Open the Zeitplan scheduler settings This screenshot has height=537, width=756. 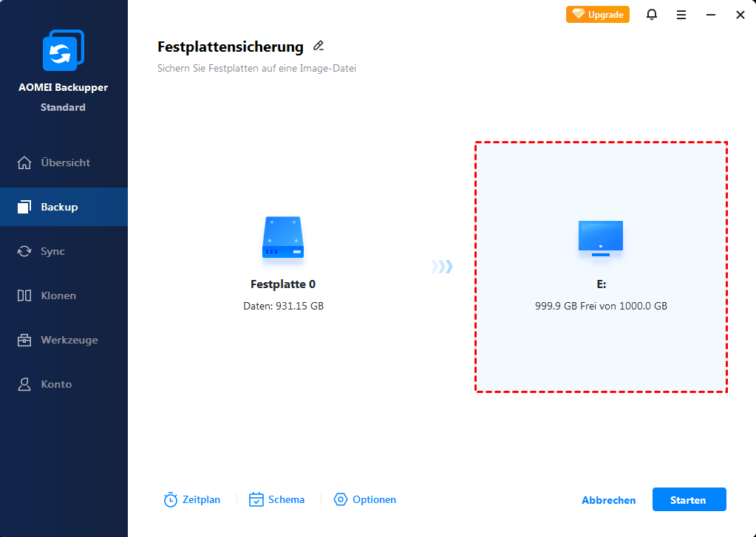192,499
